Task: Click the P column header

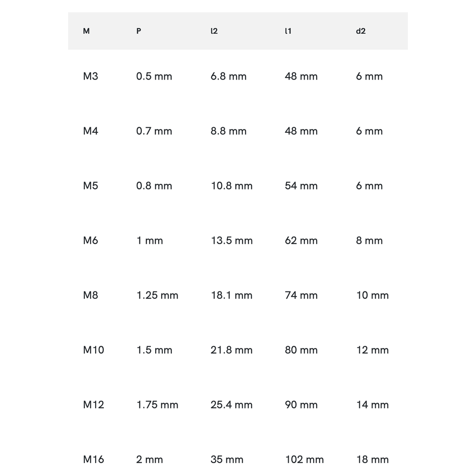Action: point(139,31)
